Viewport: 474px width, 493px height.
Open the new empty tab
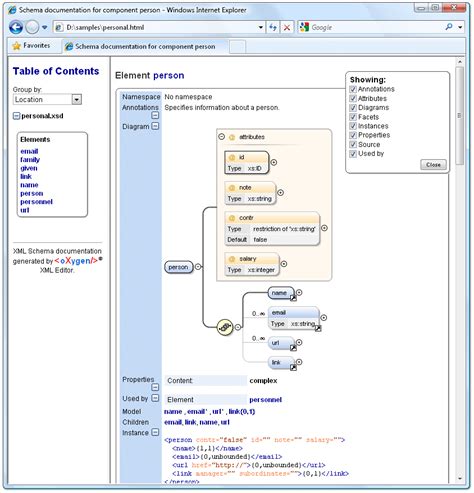[x=237, y=47]
